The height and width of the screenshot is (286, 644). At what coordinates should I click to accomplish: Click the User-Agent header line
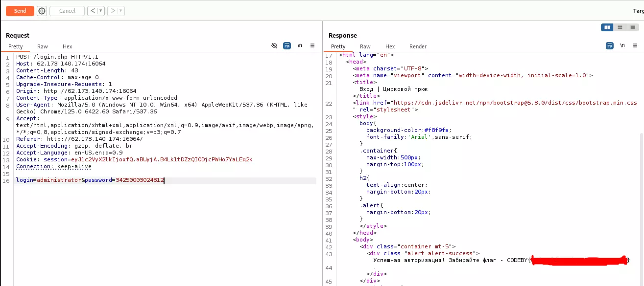point(162,108)
